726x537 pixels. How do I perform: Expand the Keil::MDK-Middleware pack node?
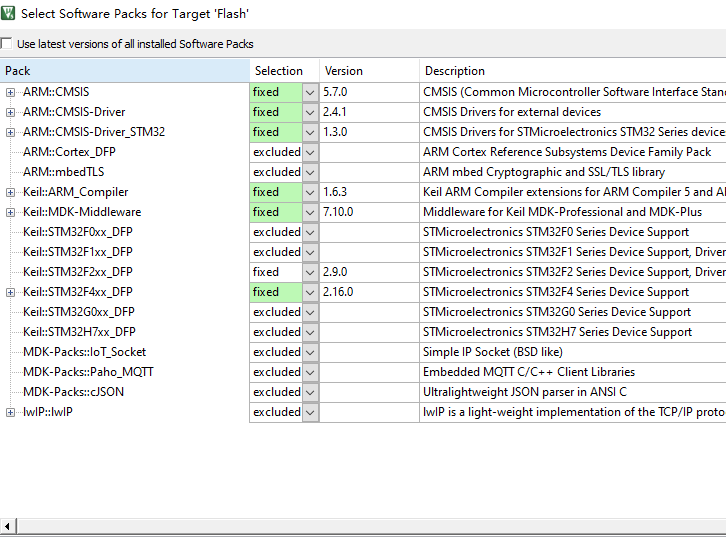pyautogui.click(x=10, y=212)
